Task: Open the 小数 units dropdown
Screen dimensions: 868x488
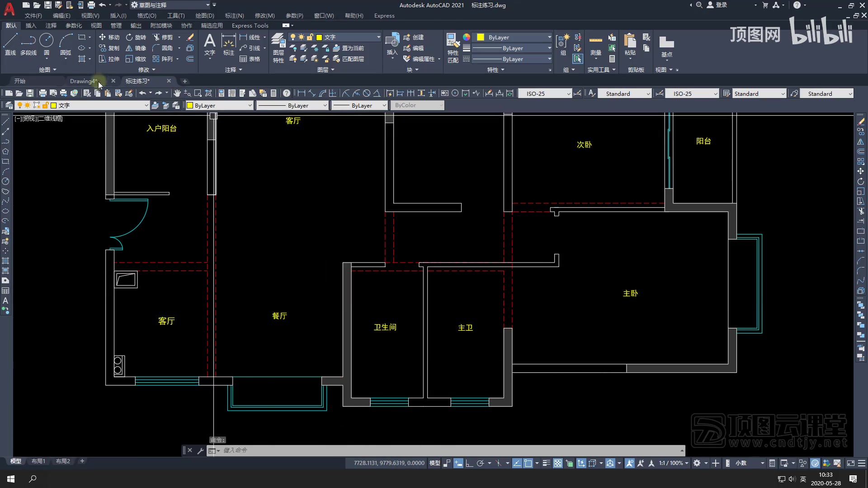Action: coord(749,463)
